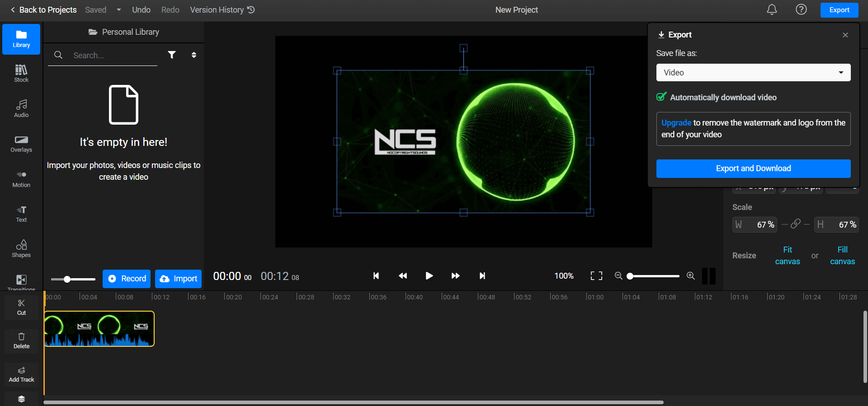The width and height of the screenshot is (868, 406).
Task: Click the 100% preview zoom value
Action: click(x=564, y=276)
